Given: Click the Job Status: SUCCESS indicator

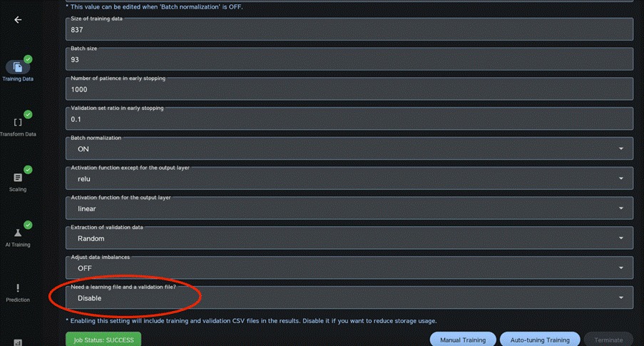Looking at the screenshot, I should point(103,340).
